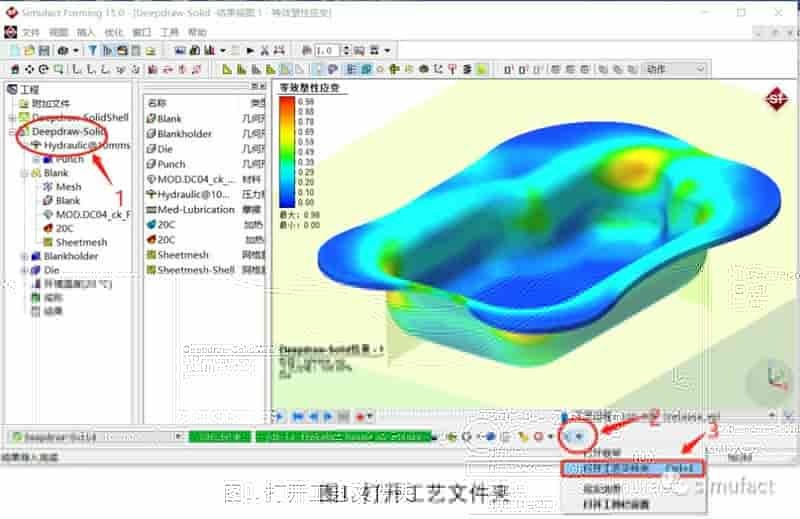Open the 工具 menu
Screen dimensions: 800x519
click(169, 32)
